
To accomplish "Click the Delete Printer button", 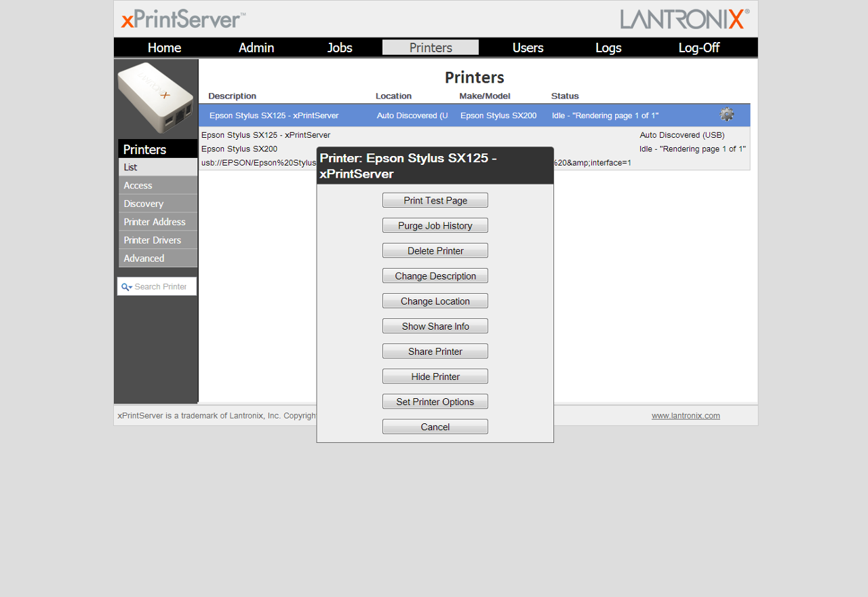I will (x=435, y=250).
